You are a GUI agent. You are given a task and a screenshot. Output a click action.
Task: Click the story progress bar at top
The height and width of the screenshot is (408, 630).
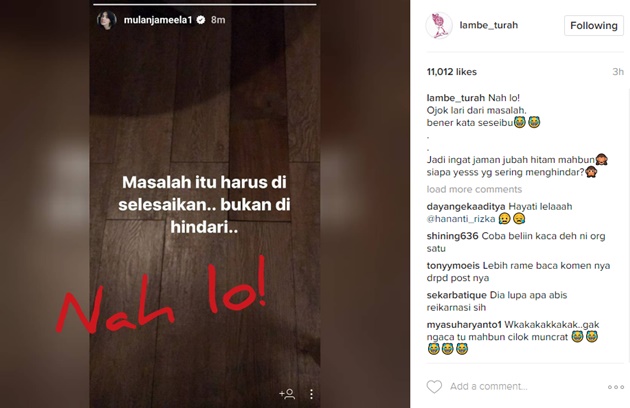(205, 5)
